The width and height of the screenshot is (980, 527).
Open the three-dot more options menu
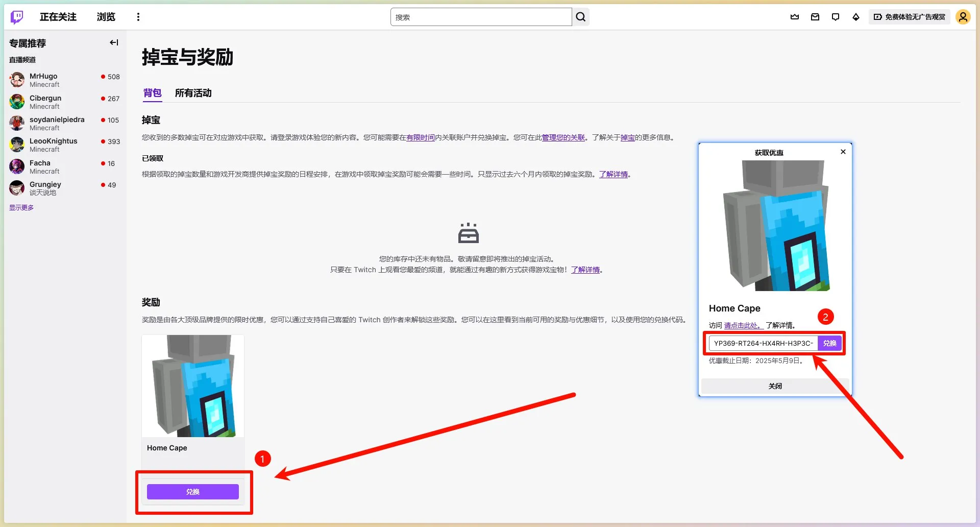click(x=138, y=16)
